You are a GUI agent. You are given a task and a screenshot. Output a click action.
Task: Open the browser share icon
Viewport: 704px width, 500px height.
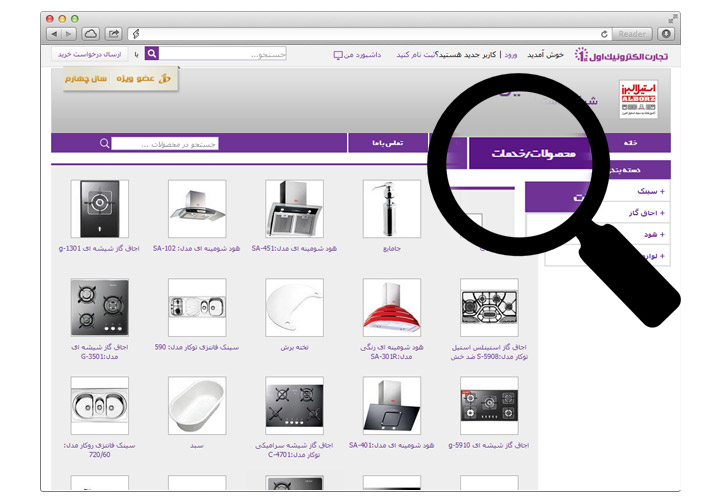coord(114,34)
